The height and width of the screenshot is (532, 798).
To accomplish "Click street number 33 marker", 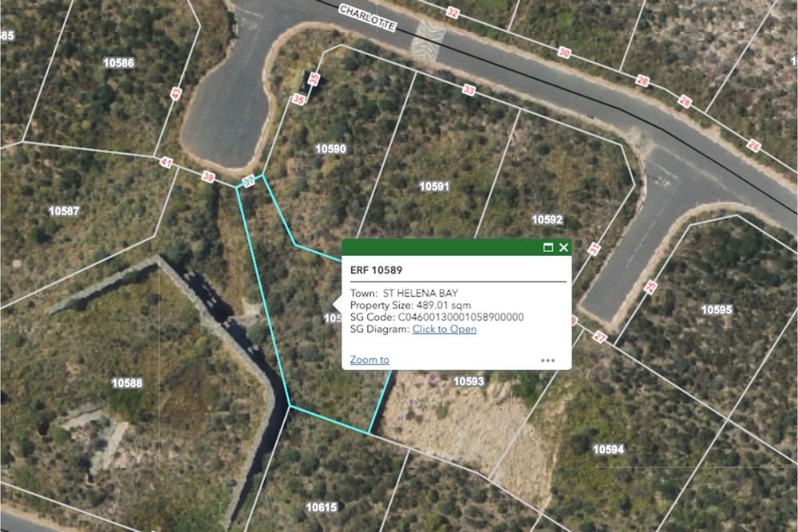I will 468,91.
